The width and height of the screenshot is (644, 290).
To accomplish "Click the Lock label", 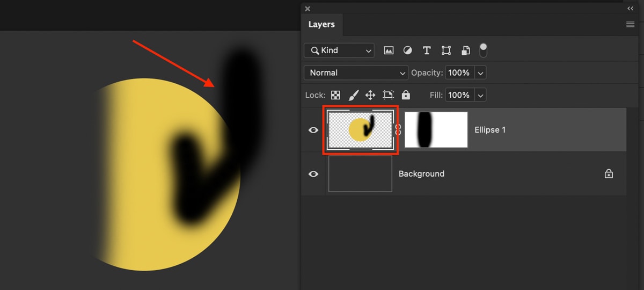I will pos(316,95).
